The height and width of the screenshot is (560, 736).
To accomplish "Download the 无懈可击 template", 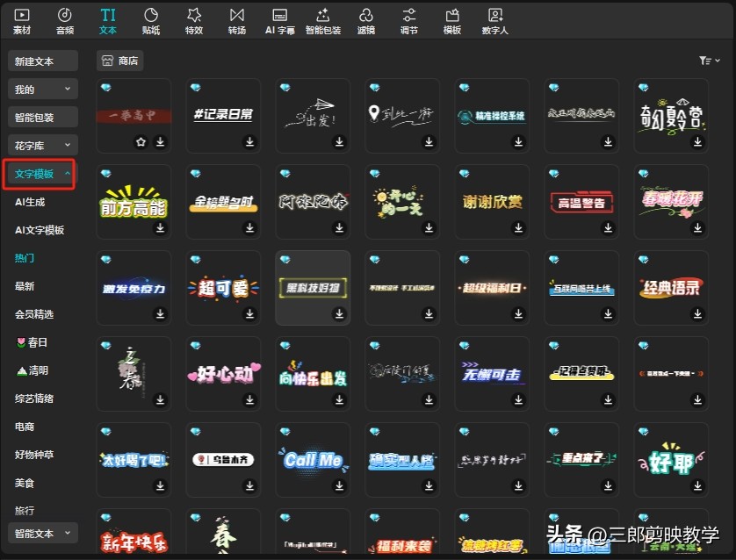I will click(x=519, y=399).
